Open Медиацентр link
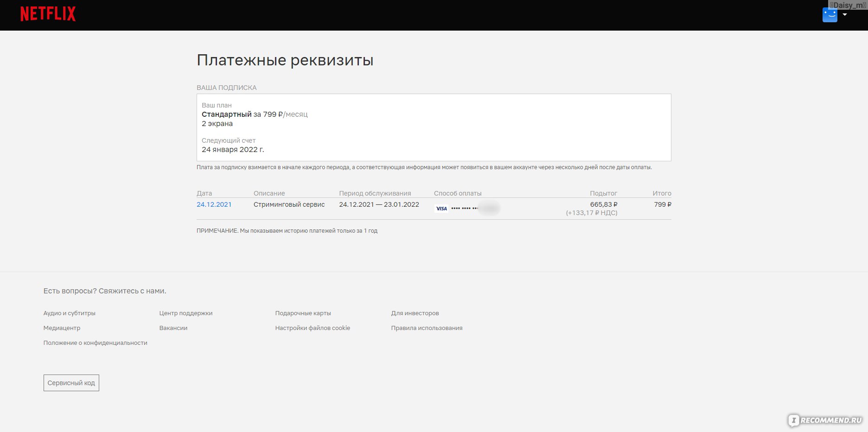Screen dimensions: 868x432 (62, 328)
